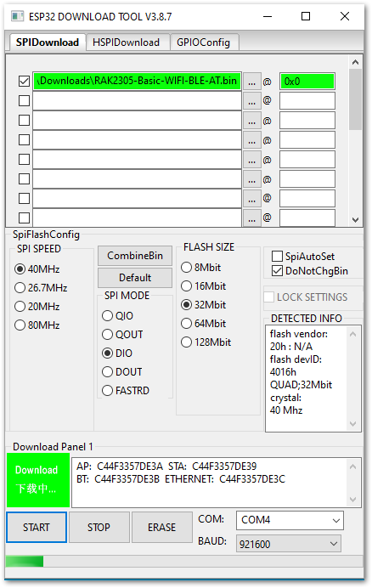Toggle the DoNotChgBin checkbox
372x588 pixels.
pyautogui.click(x=277, y=271)
